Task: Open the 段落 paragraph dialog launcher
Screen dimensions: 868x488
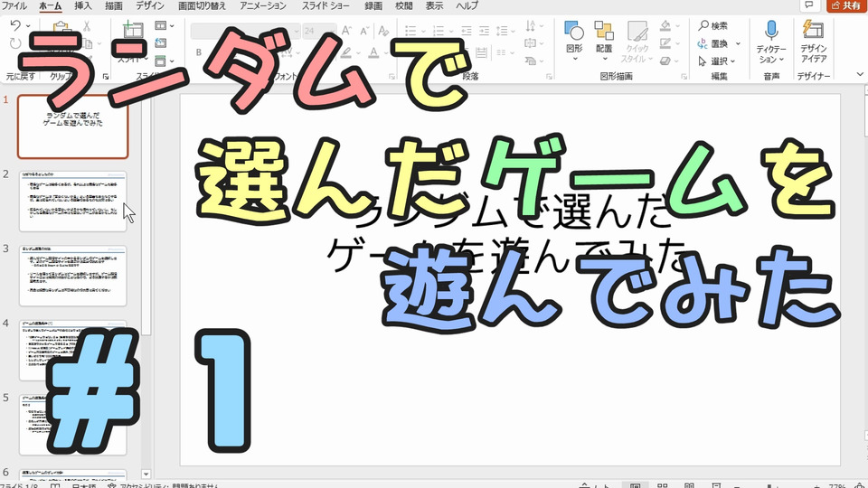Action: pyautogui.click(x=549, y=76)
